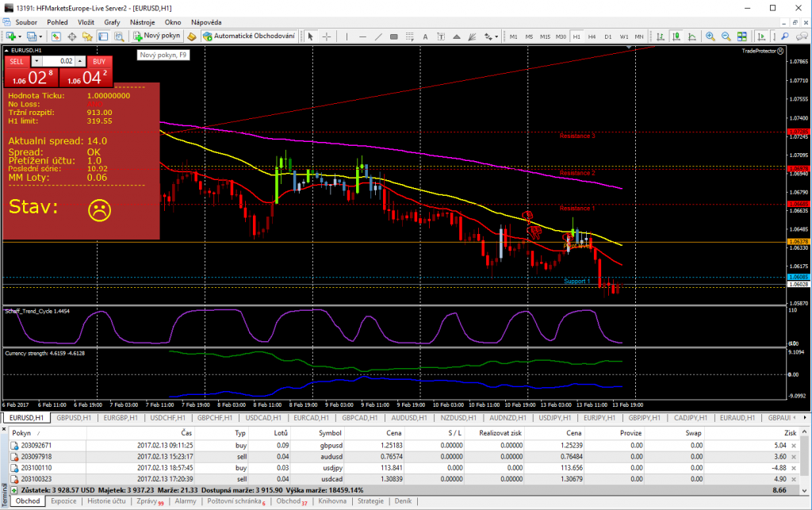Close the usdjpy order 203100110
This screenshot has width=812, height=510.
[794, 468]
